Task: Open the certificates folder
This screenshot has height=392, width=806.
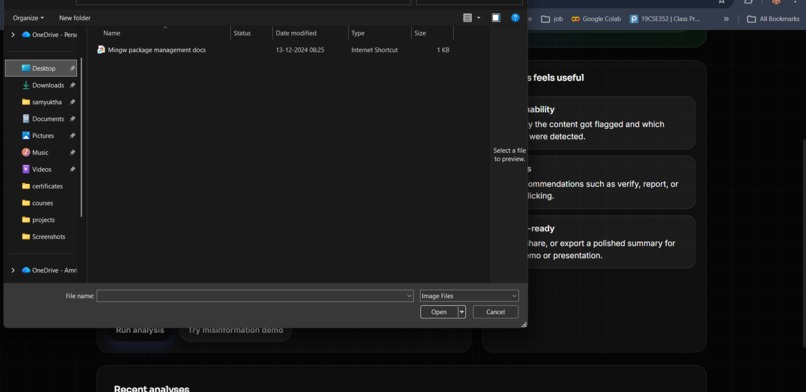Action: 43,186
